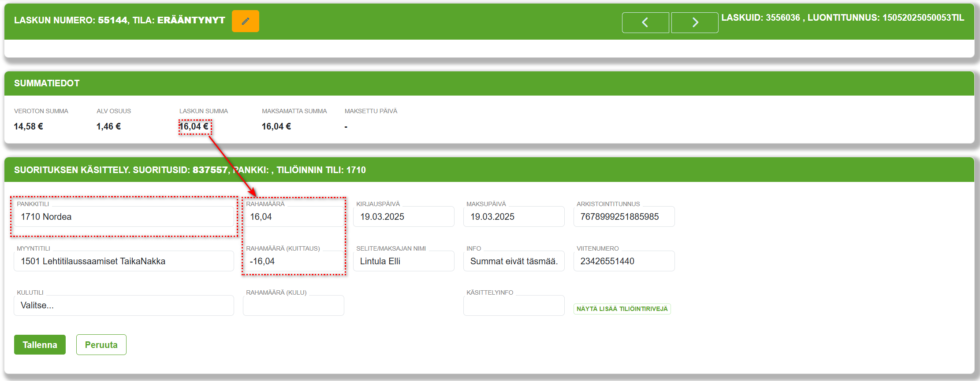The height and width of the screenshot is (381, 980).
Task: Expand the Kulutili Valitse... dropdown
Action: pyautogui.click(x=124, y=305)
